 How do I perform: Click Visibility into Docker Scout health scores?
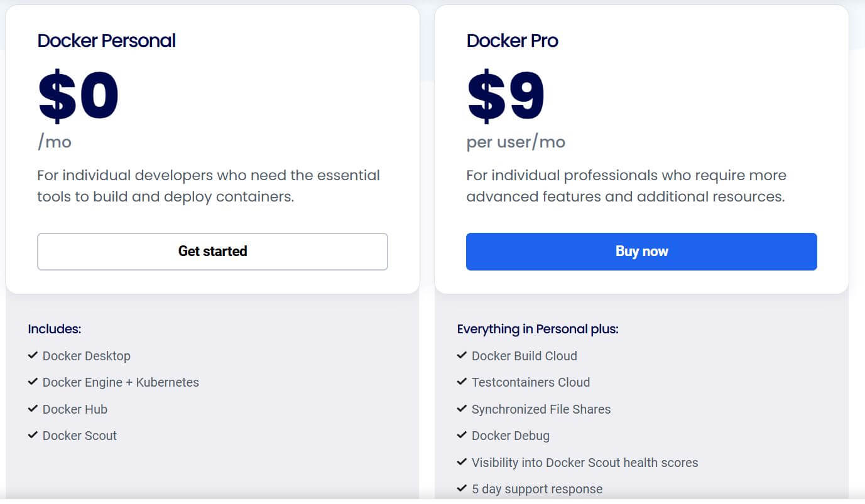tap(585, 463)
